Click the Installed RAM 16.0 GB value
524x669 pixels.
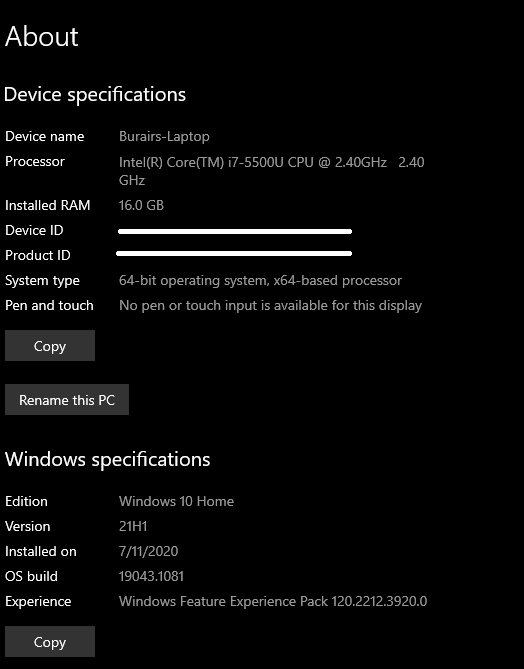coord(141,205)
